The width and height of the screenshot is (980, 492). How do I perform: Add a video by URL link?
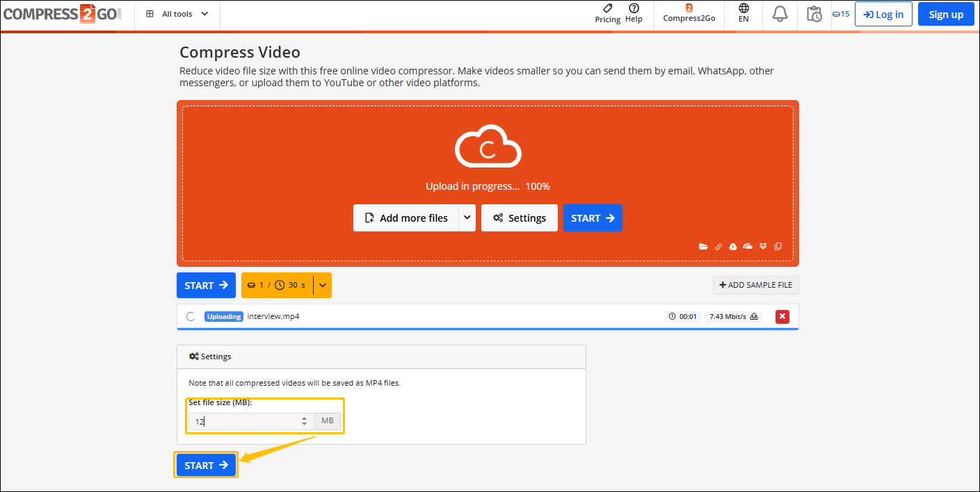(x=718, y=246)
